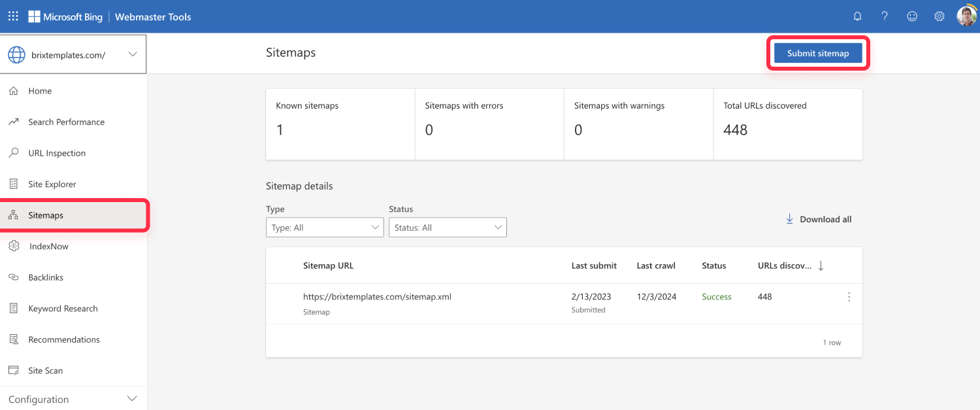980x410 pixels.
Task: Sort by Sitemap URL column header
Action: (x=328, y=265)
